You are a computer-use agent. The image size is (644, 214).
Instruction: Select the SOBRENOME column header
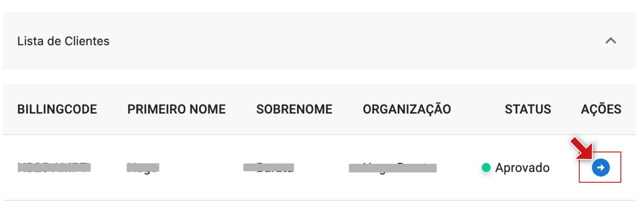[294, 109]
